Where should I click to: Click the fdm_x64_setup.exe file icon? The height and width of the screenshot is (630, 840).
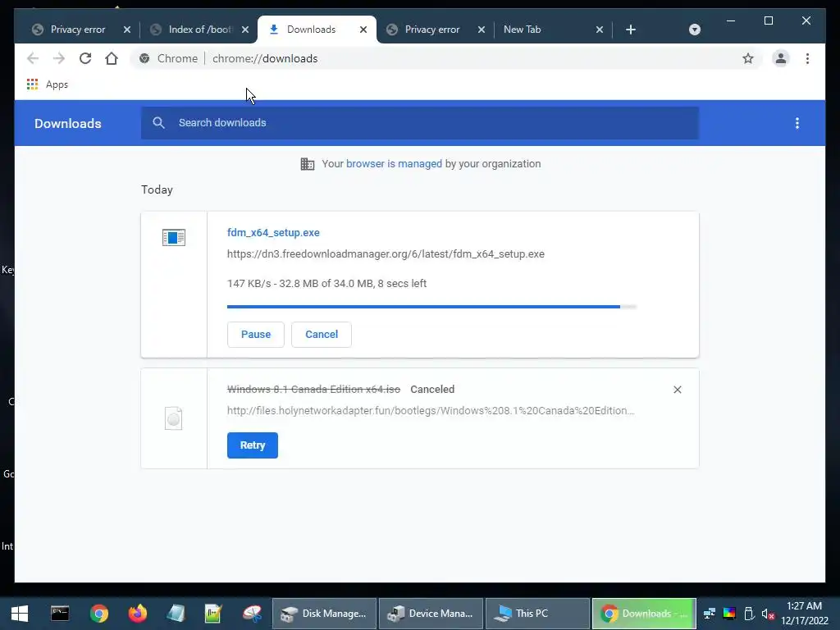(x=174, y=237)
